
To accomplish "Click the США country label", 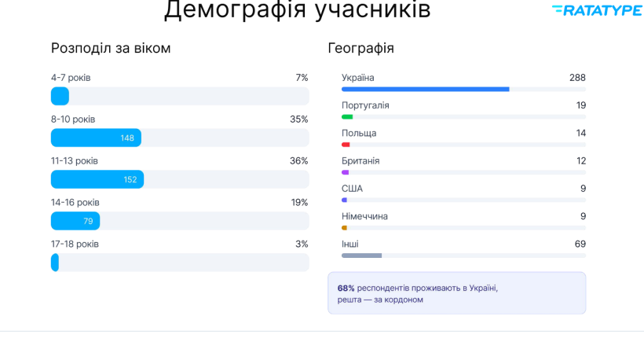I will [352, 189].
